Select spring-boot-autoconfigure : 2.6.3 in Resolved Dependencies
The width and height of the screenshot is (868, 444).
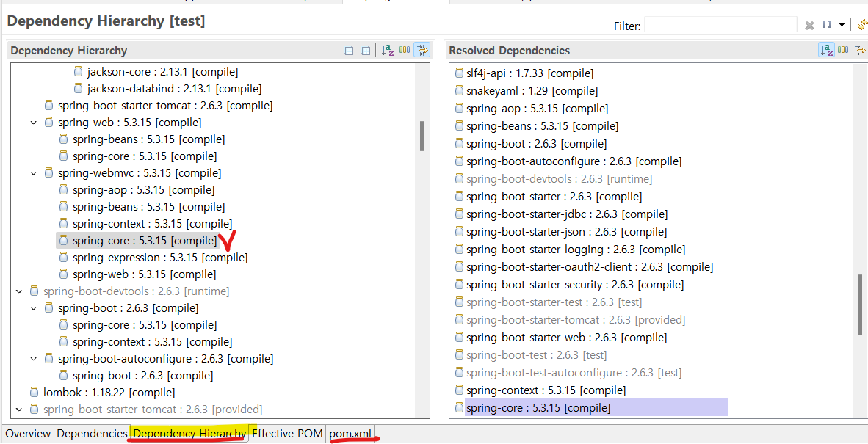(574, 161)
